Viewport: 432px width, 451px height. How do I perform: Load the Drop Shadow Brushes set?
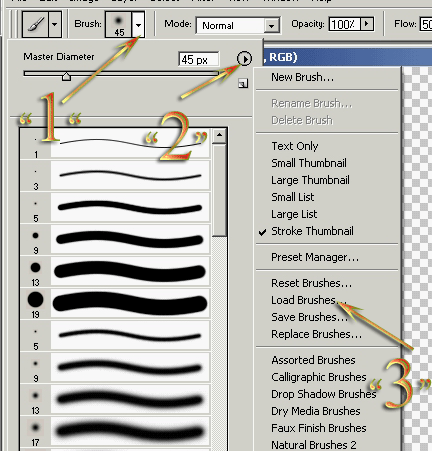click(x=324, y=394)
